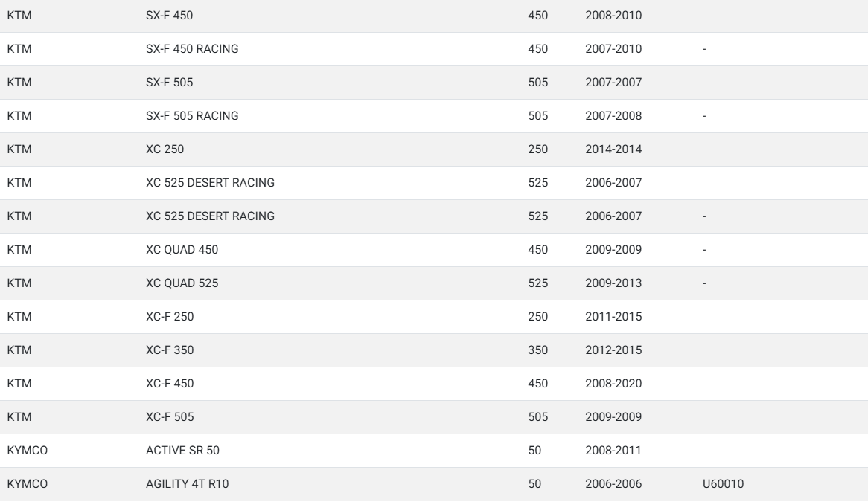Select the SX-F 505 model cell
The width and height of the screenshot is (868, 502).
coord(170,83)
